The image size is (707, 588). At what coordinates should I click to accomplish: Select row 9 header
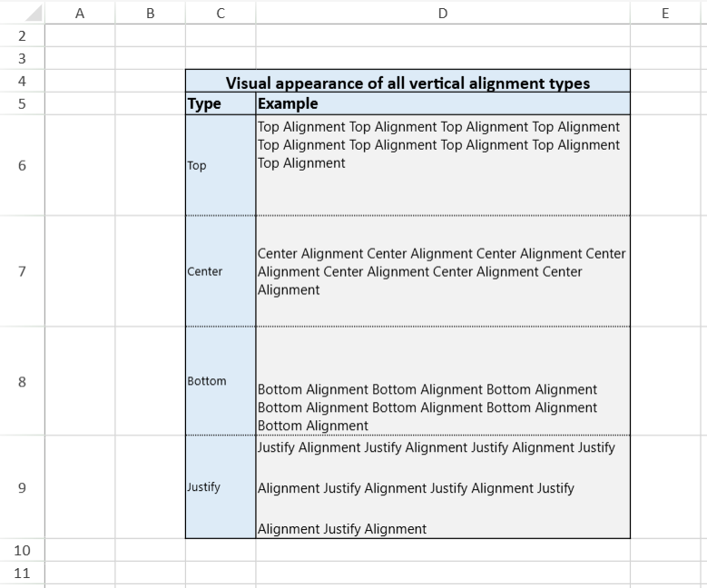[x=22, y=487]
